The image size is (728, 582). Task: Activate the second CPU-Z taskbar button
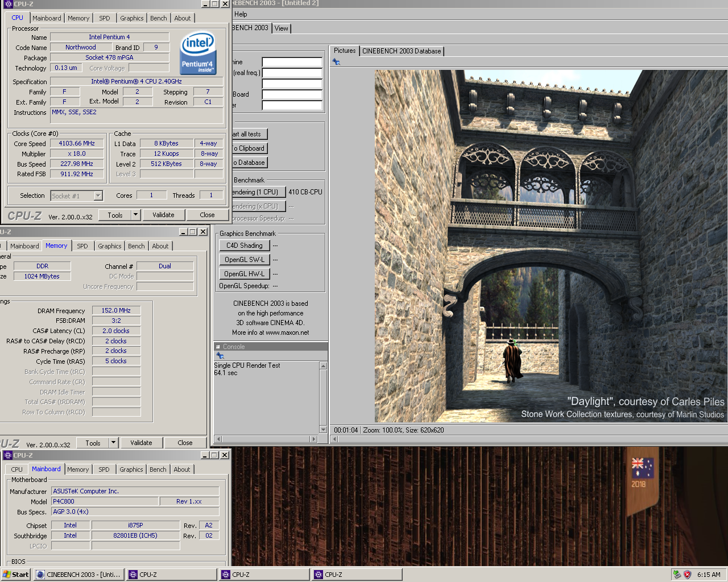pyautogui.click(x=264, y=575)
